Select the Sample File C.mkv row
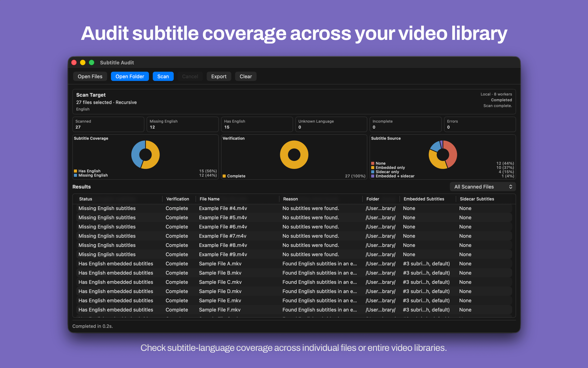The width and height of the screenshot is (588, 368). (294, 282)
